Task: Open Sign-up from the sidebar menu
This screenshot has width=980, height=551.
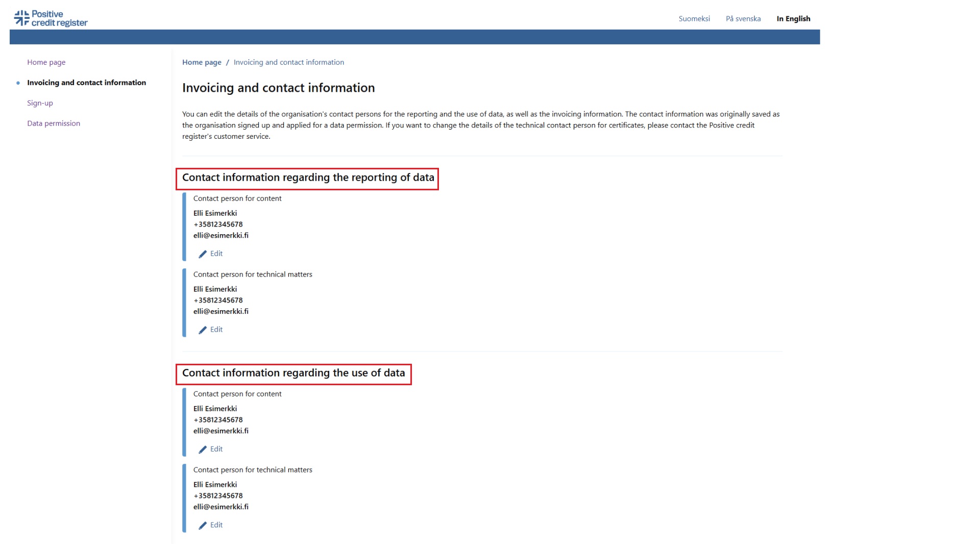Action: [x=40, y=103]
